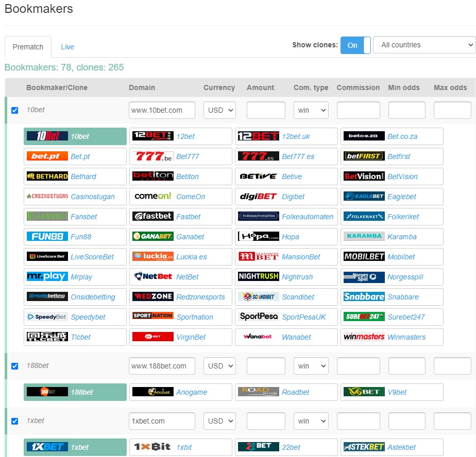Click the 188bet Commission input field
This screenshot has width=476, height=457.
pos(358,366)
